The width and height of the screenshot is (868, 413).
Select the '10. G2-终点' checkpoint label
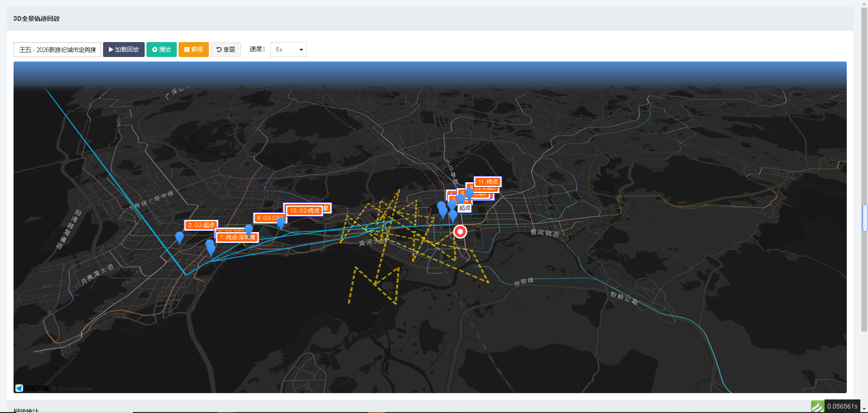(x=305, y=211)
